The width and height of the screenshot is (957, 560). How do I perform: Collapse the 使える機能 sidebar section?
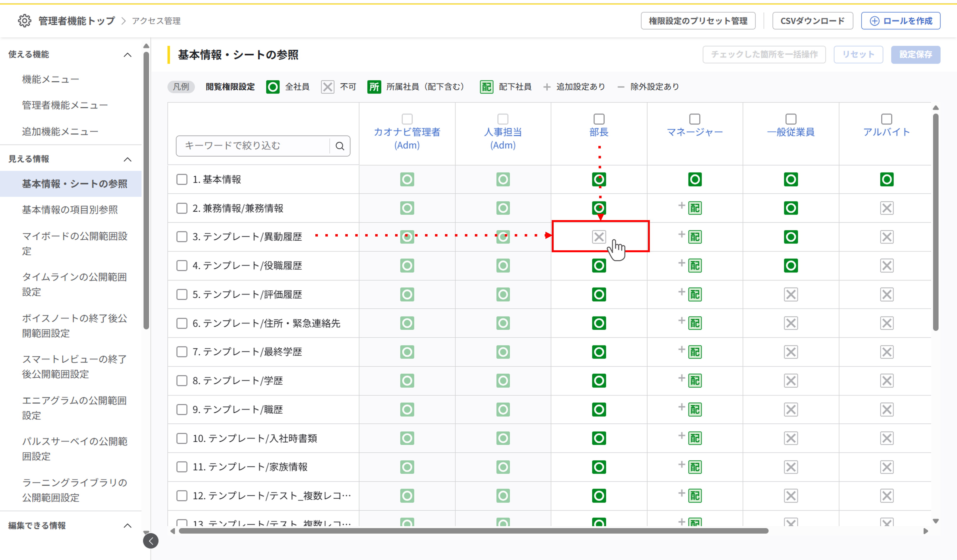[128, 55]
